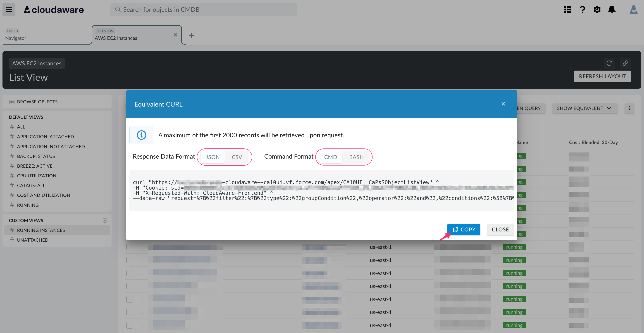Tick the first us-east-1 row checkbox
The image size is (644, 333).
(130, 247)
